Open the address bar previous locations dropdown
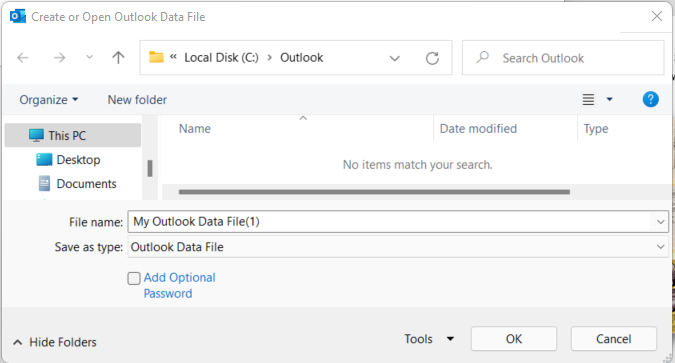This screenshot has width=675, height=363. pyautogui.click(x=394, y=58)
